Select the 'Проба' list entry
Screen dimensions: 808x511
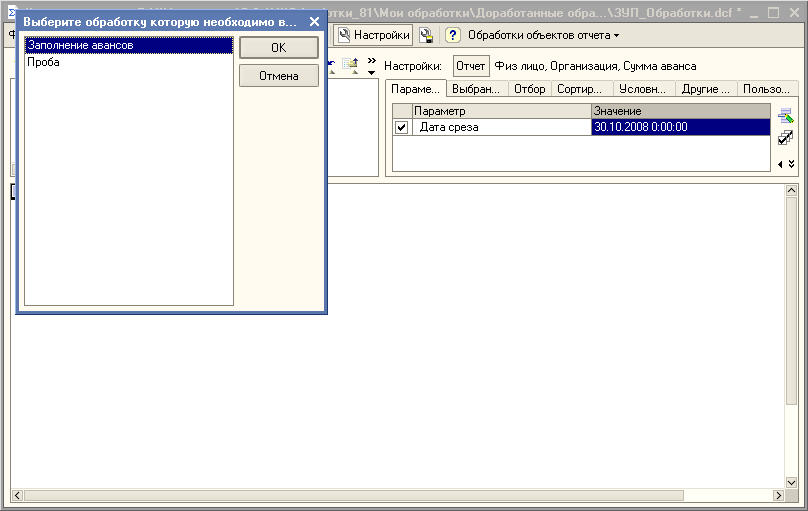tap(129, 62)
